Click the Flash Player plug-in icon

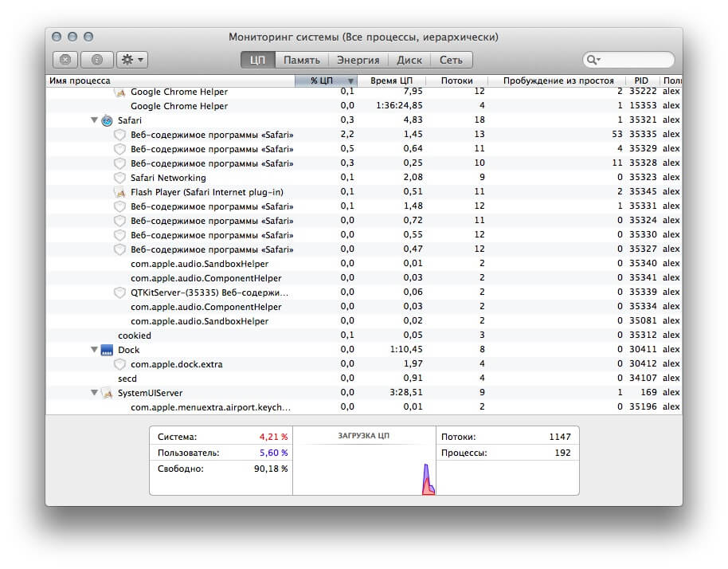tap(119, 192)
